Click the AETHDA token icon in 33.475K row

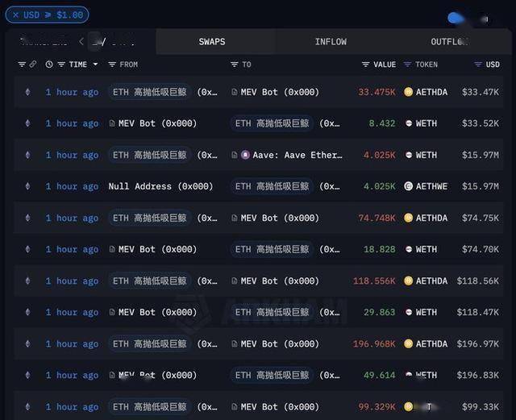pyautogui.click(x=409, y=92)
